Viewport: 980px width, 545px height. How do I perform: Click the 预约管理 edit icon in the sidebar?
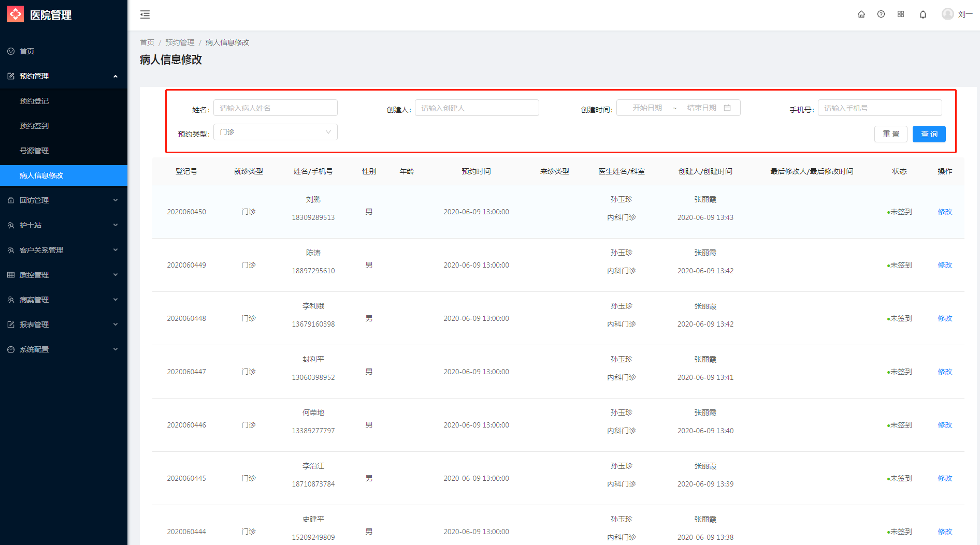[x=11, y=76]
